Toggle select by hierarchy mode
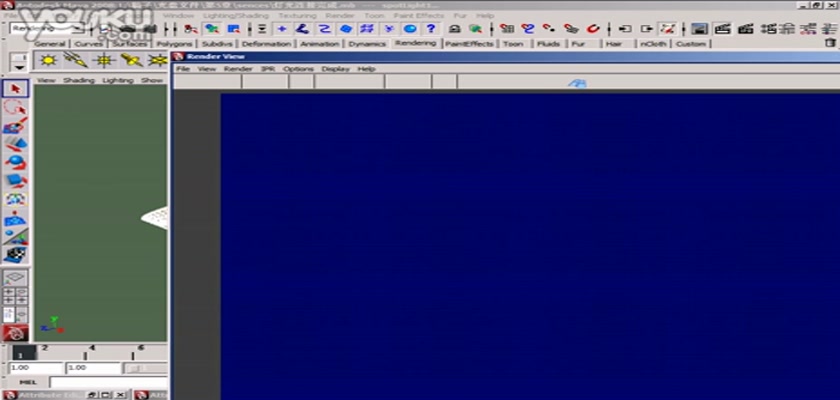Viewport: 840px width, 400px height. click(x=191, y=29)
